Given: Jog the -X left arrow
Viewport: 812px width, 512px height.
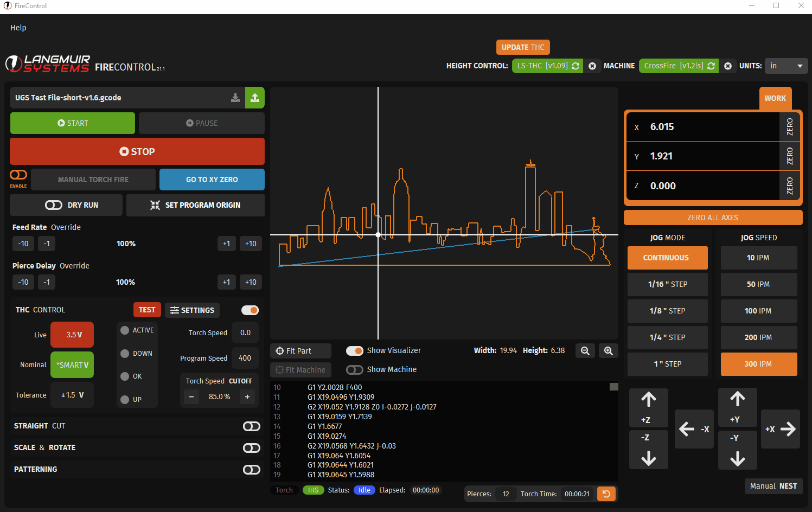Looking at the screenshot, I should pos(694,429).
